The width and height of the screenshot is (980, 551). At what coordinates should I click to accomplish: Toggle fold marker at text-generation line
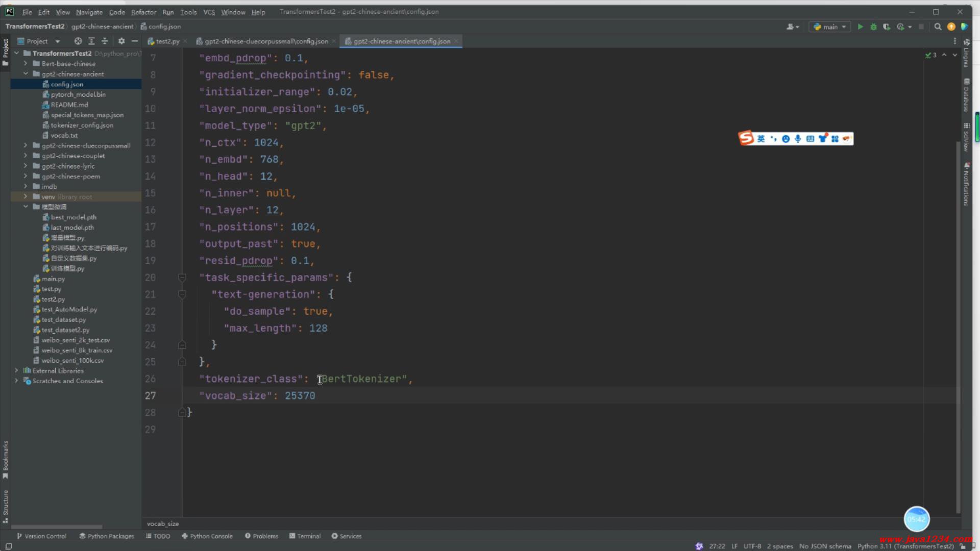click(x=182, y=294)
